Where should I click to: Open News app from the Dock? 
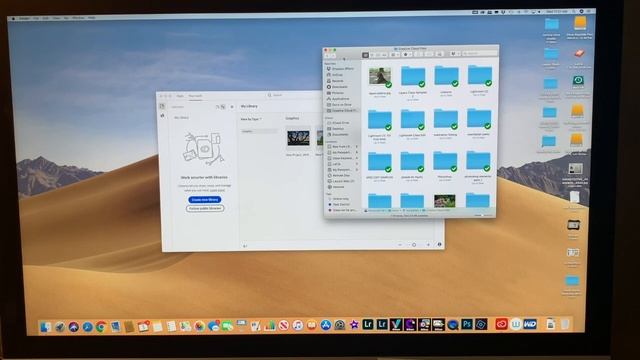(x=284, y=325)
